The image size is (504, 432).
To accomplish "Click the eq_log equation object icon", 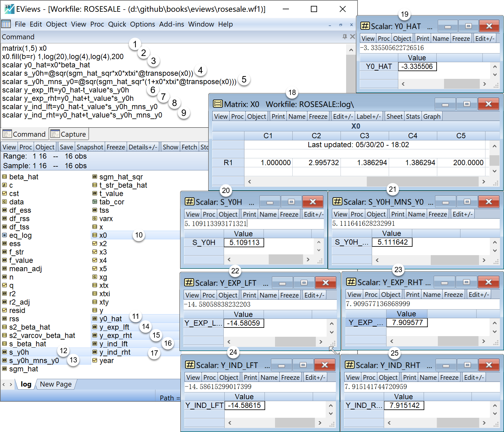I will tap(4, 235).
